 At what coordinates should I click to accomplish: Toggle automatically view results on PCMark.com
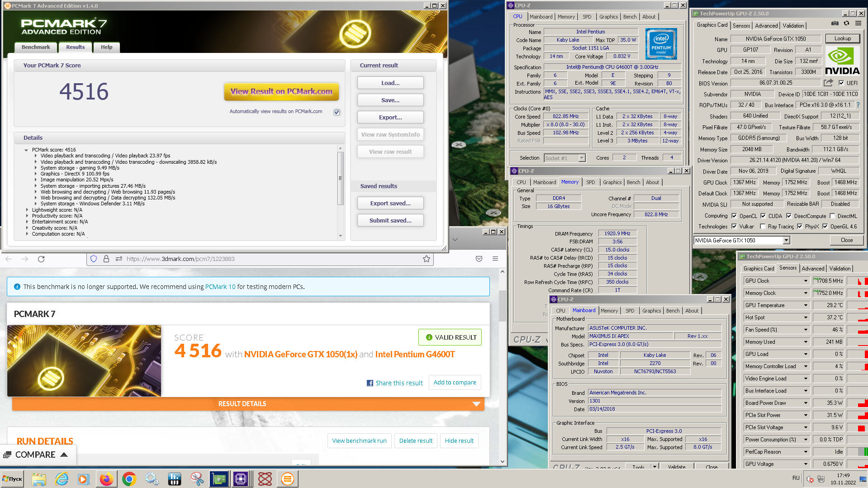coord(337,112)
